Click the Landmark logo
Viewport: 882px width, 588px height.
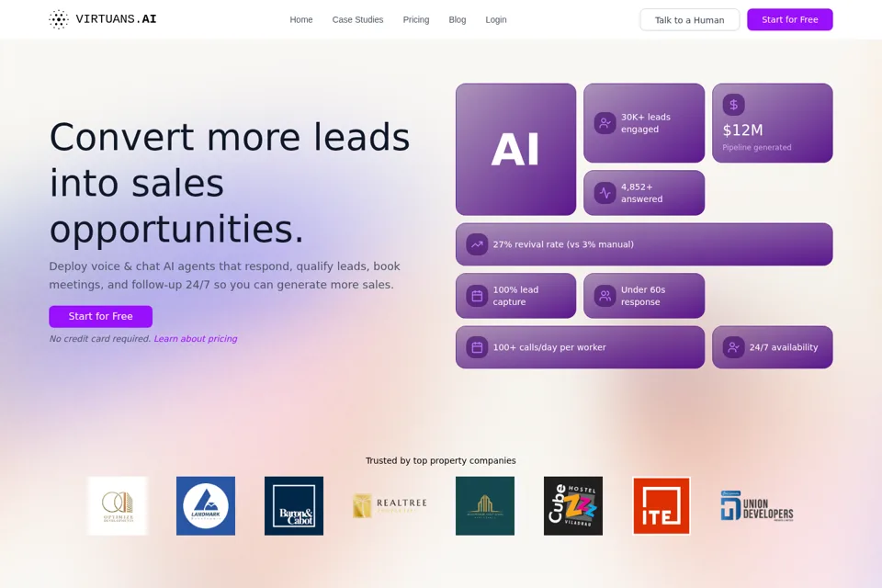coord(206,506)
